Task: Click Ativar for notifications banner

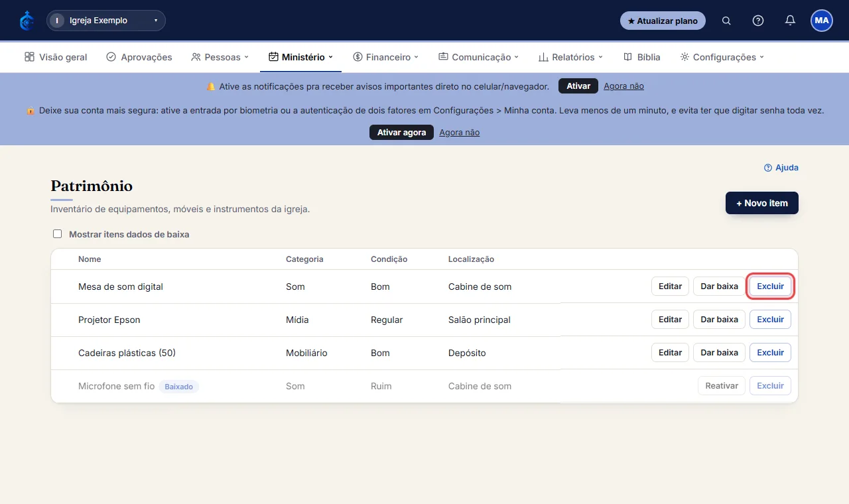Action: [x=578, y=86]
